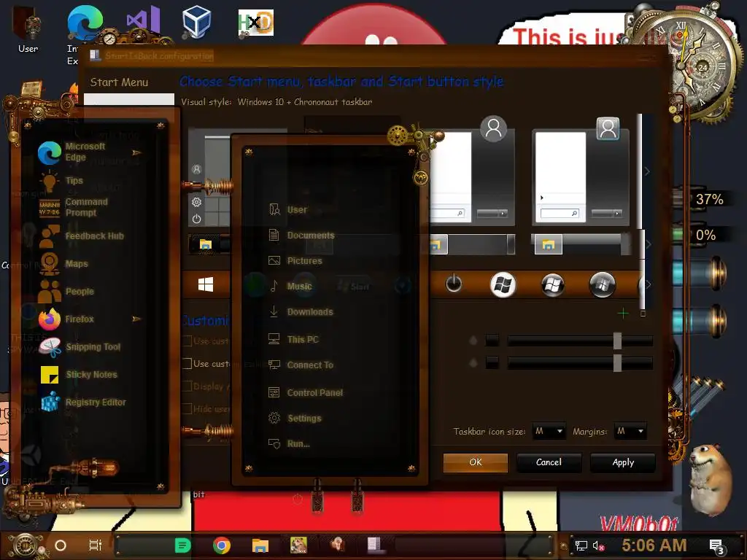Tick the white 'Use cust' checkbox

pyautogui.click(x=187, y=364)
